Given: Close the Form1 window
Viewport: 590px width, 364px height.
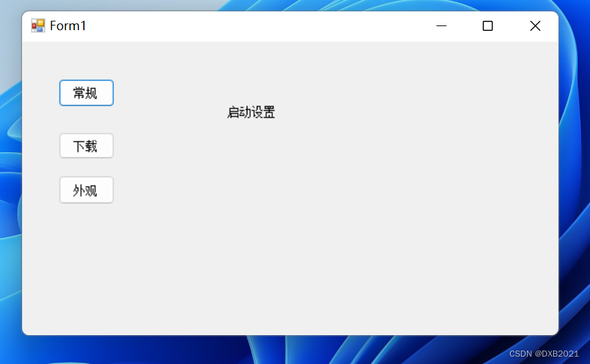Looking at the screenshot, I should [x=535, y=26].
